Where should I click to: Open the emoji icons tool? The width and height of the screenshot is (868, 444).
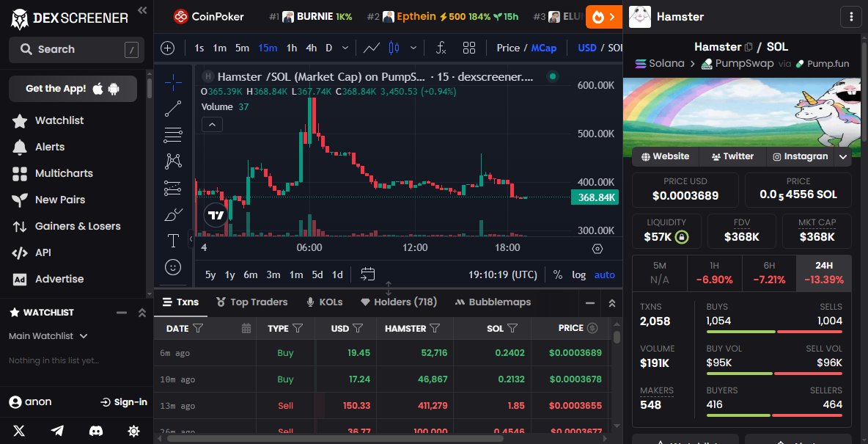click(x=173, y=267)
